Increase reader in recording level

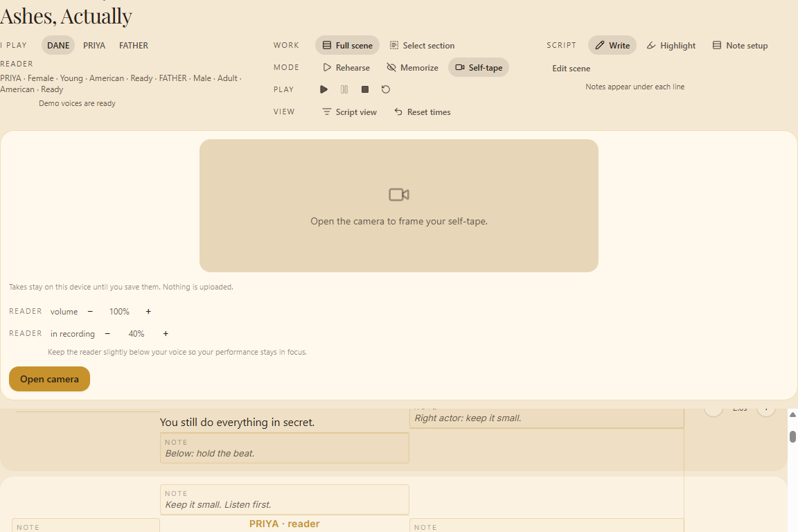pos(166,334)
